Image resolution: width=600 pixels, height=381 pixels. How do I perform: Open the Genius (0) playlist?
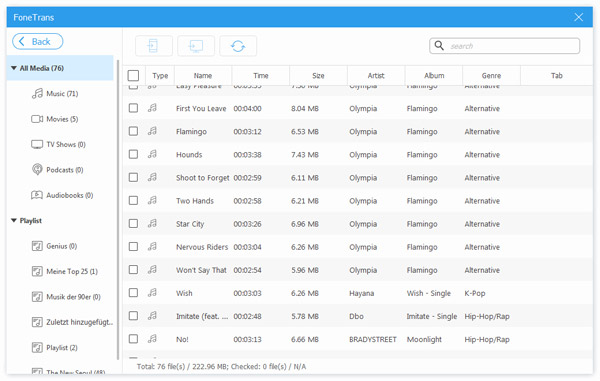[x=54, y=246]
